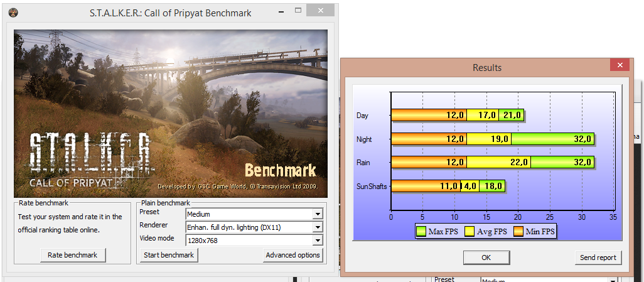Click the SunShafts max value 18,0
This screenshot has width=644, height=282.
pyautogui.click(x=493, y=187)
